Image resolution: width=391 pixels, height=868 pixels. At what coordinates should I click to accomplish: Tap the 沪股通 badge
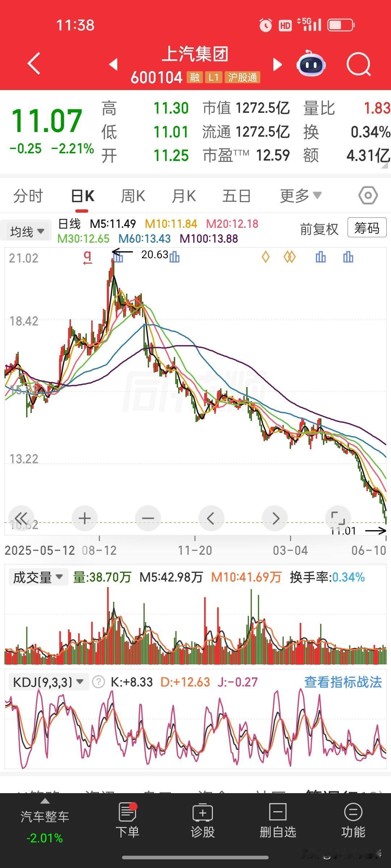pos(242,77)
